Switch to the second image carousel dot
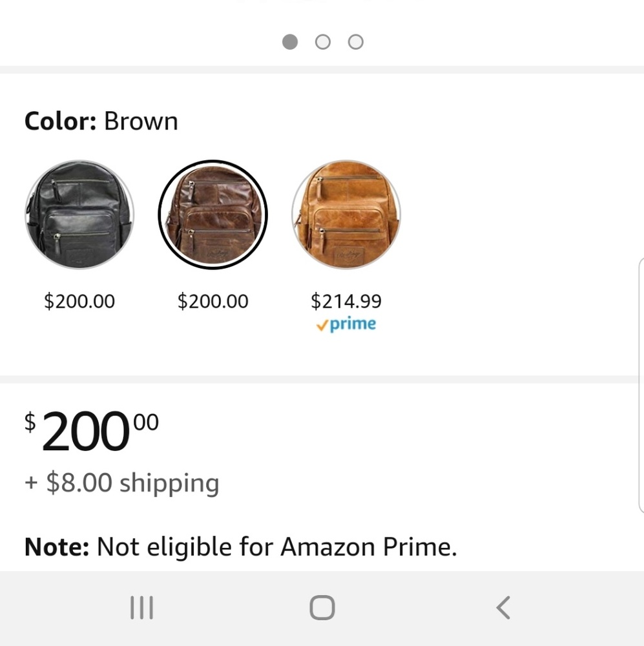The image size is (644, 646). point(323,42)
